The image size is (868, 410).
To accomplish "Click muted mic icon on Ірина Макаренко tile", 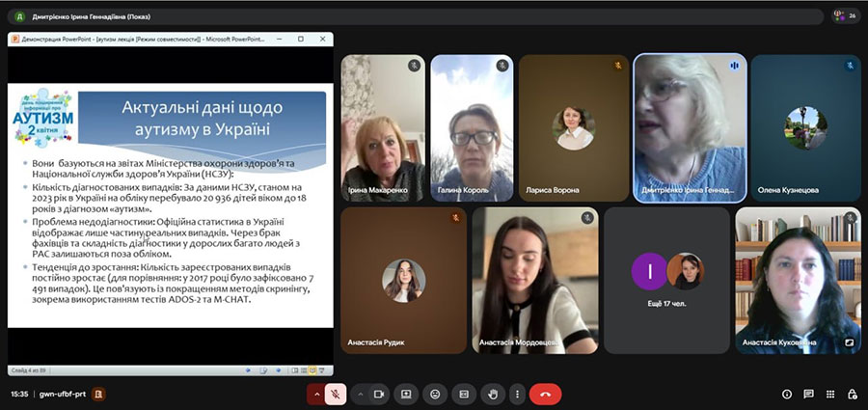I will 414,66.
